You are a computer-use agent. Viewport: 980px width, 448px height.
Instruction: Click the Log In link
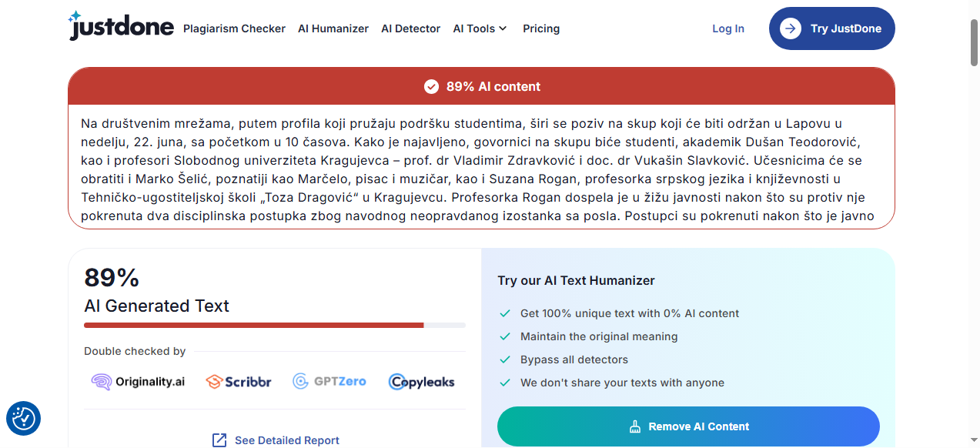click(727, 28)
